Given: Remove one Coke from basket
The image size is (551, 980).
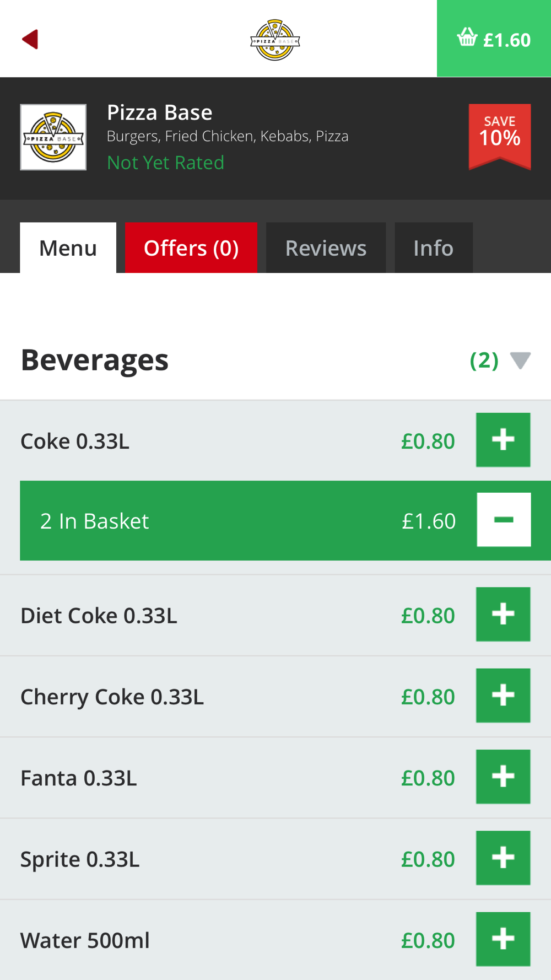Looking at the screenshot, I should click(x=504, y=520).
